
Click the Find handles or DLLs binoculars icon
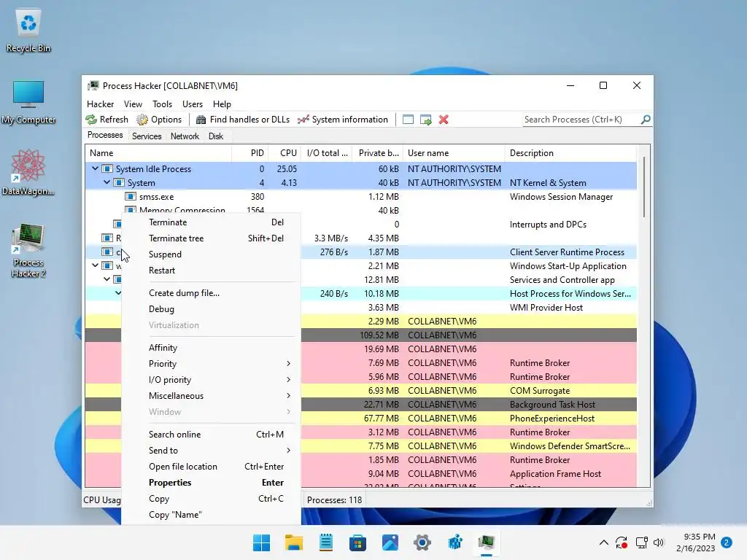[x=201, y=120]
